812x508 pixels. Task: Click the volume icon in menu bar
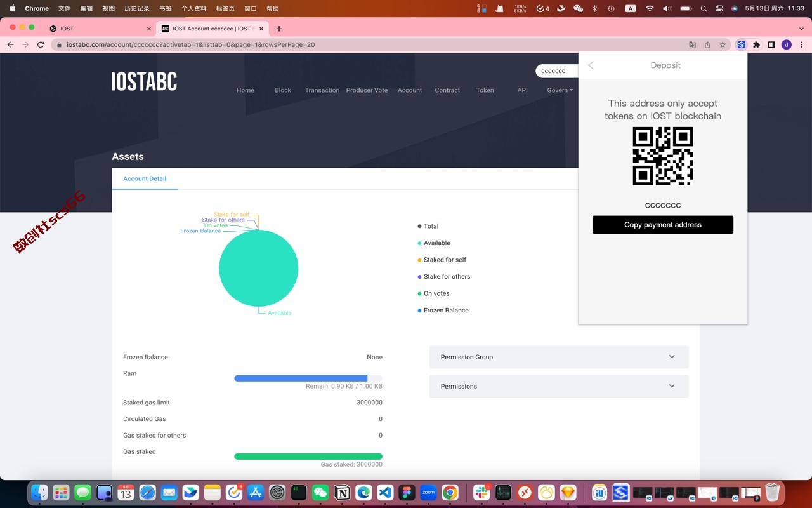(667, 8)
